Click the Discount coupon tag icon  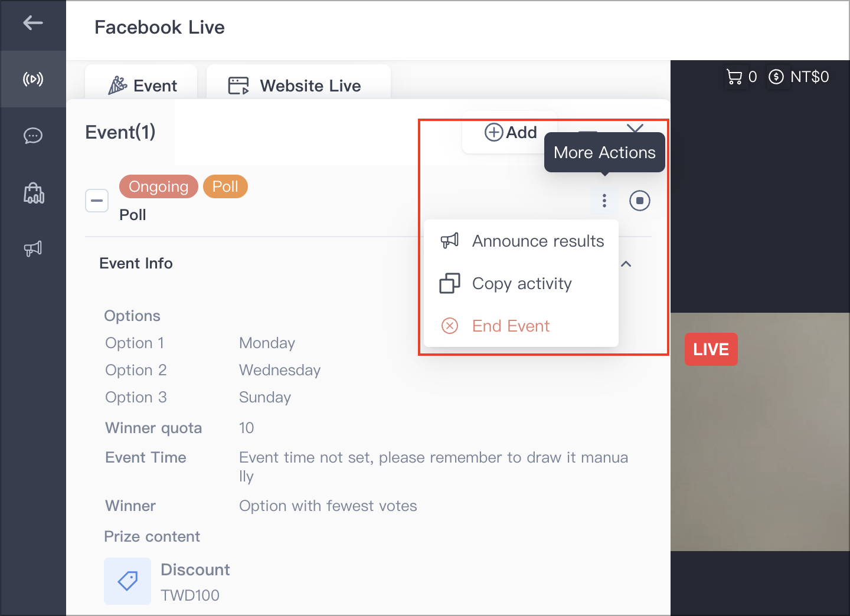click(127, 581)
